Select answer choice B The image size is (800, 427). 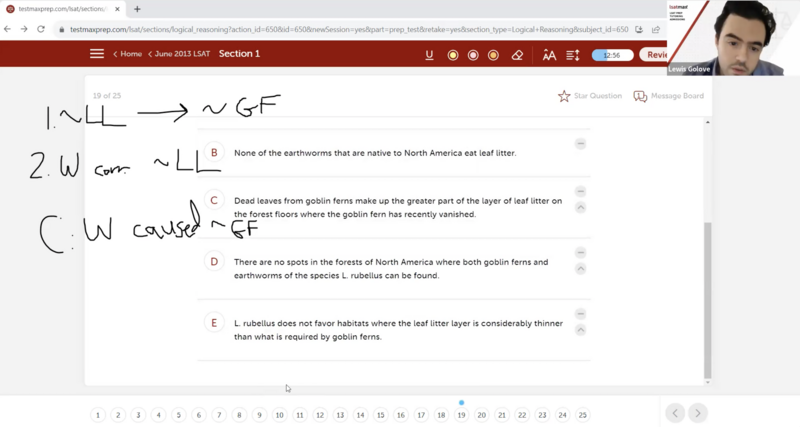(213, 153)
